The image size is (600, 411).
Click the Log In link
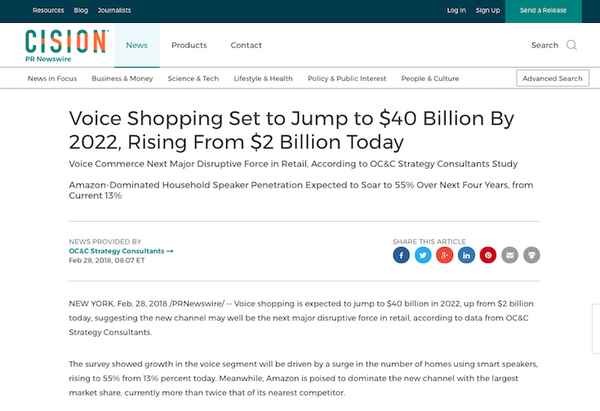456,10
